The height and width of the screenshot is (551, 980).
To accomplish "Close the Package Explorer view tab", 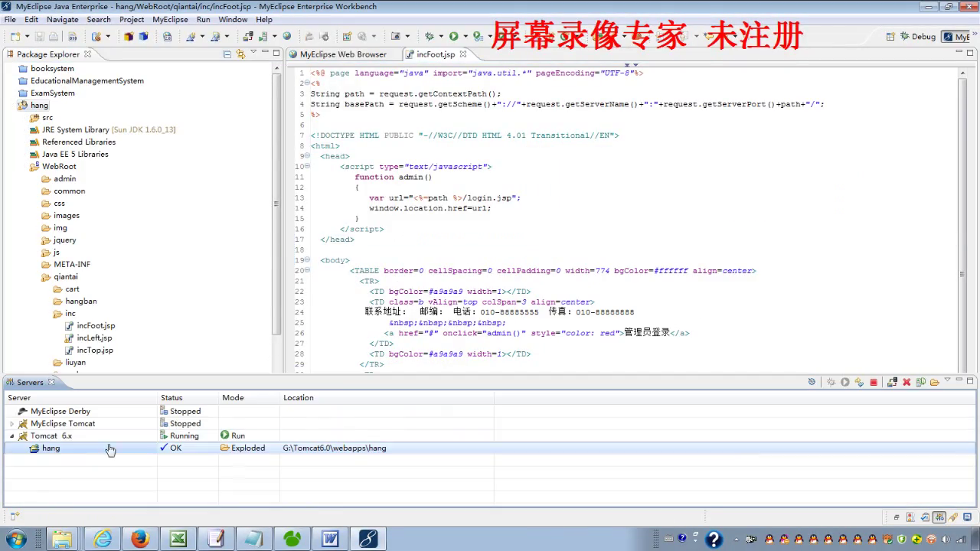I will click(87, 54).
